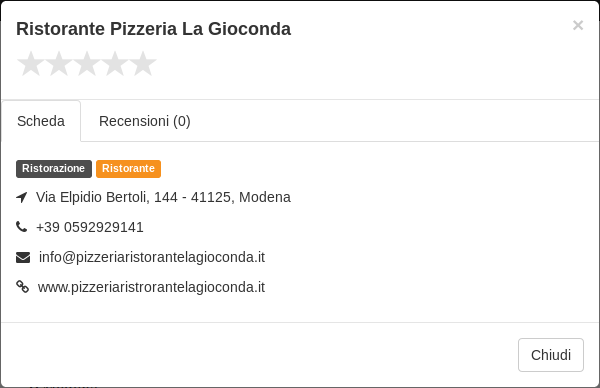The image size is (600, 388).
Task: Switch to the Recensioni (0) tab
Action: click(x=145, y=121)
